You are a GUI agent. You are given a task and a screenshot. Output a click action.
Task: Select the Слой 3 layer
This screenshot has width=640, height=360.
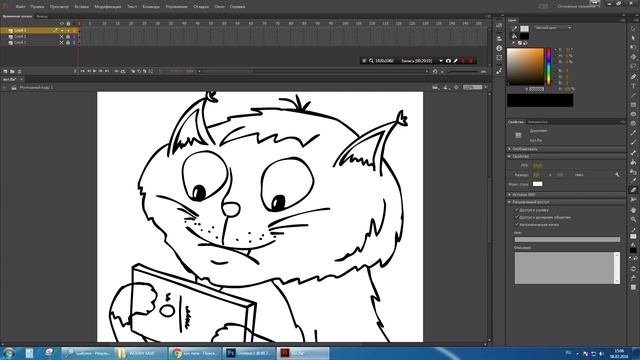(x=20, y=30)
